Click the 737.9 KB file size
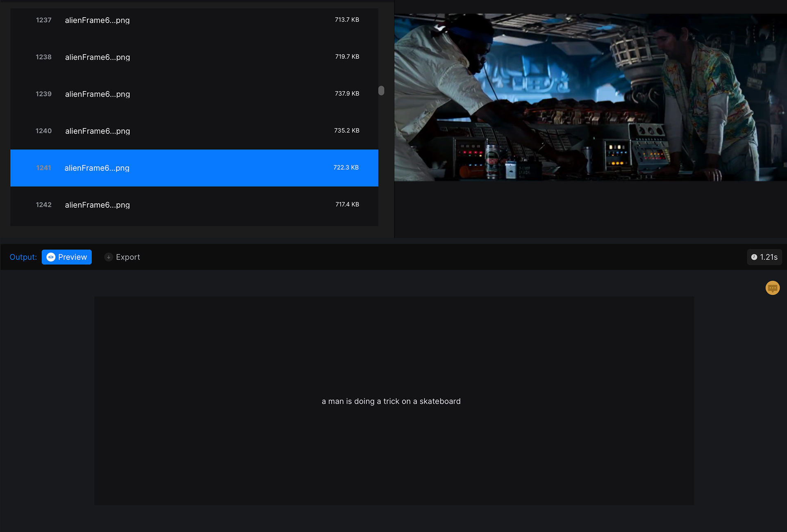The height and width of the screenshot is (532, 787). (347, 93)
